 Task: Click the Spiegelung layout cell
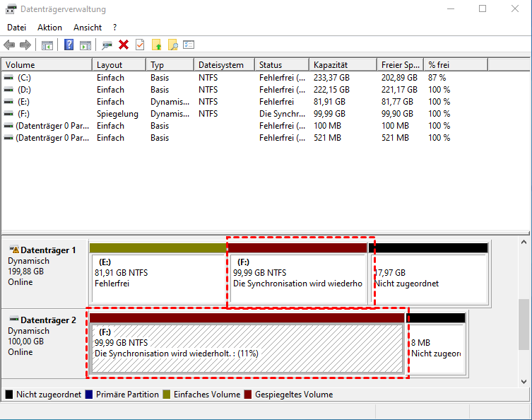click(117, 114)
